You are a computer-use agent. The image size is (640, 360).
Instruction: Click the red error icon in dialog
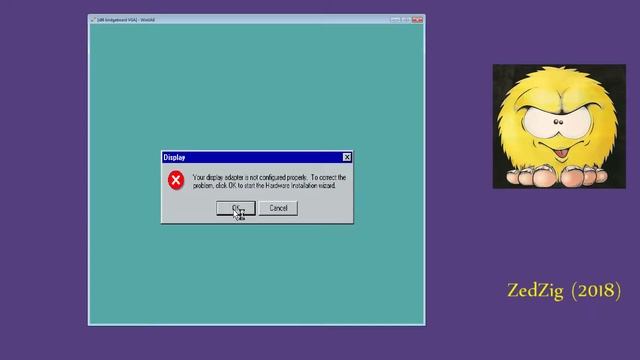click(176, 180)
